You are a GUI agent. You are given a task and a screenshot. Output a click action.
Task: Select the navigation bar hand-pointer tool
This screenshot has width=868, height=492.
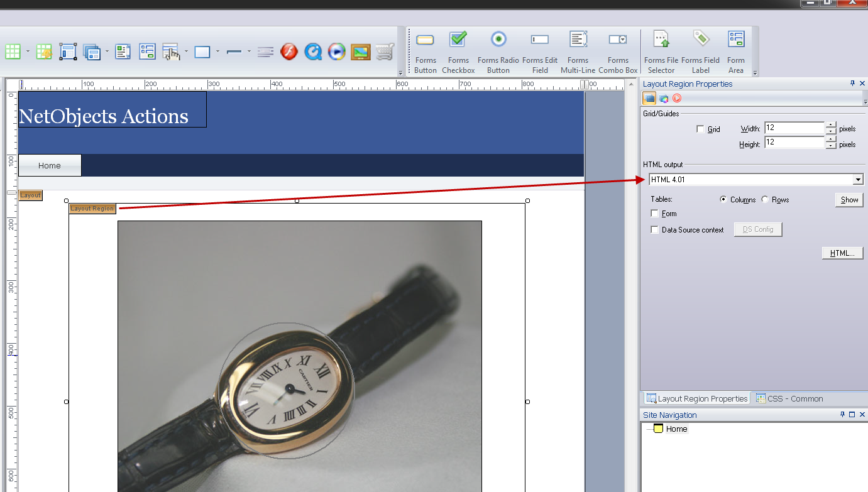pos(171,52)
